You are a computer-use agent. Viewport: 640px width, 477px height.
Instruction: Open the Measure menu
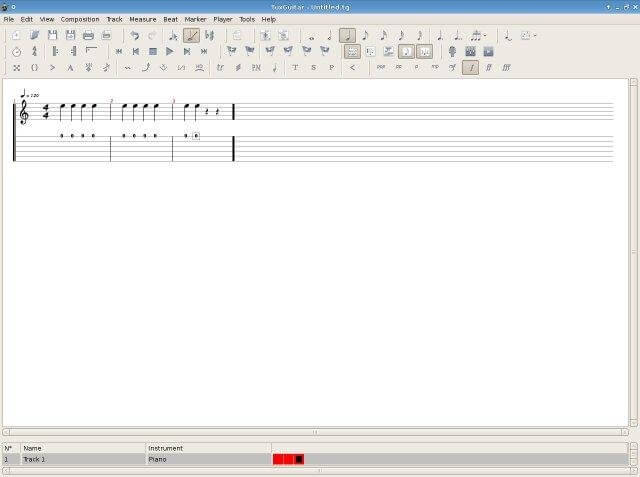(143, 19)
